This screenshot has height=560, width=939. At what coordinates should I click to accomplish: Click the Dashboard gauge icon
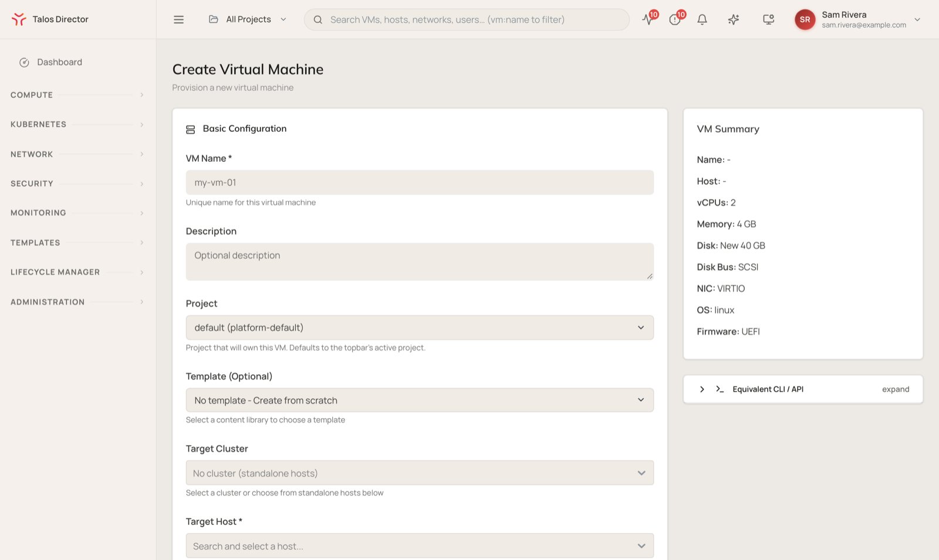pyautogui.click(x=24, y=62)
